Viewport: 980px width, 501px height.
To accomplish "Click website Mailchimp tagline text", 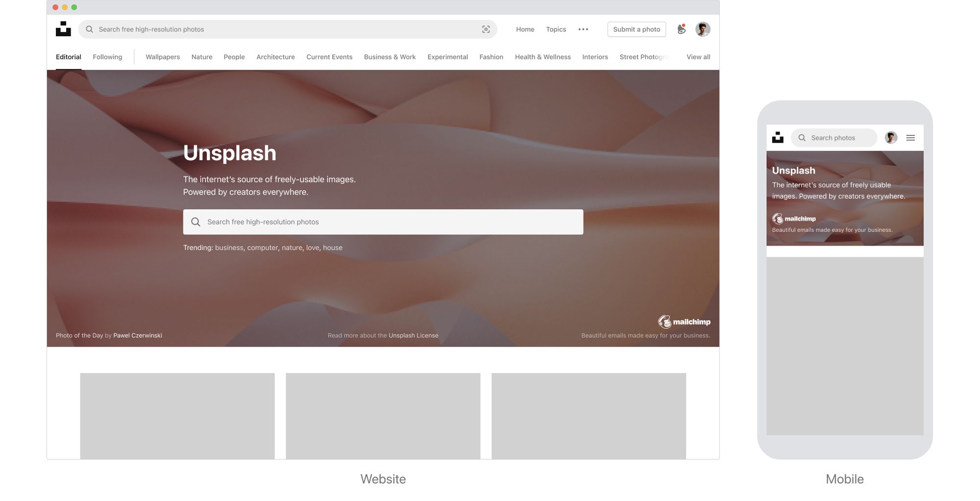I will 646,335.
